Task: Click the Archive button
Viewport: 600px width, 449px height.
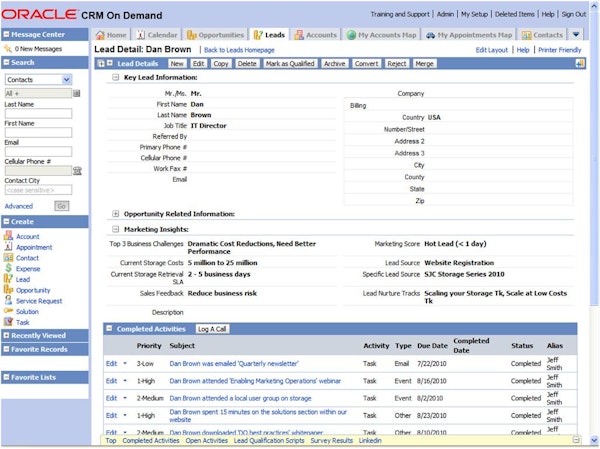Action: point(334,64)
